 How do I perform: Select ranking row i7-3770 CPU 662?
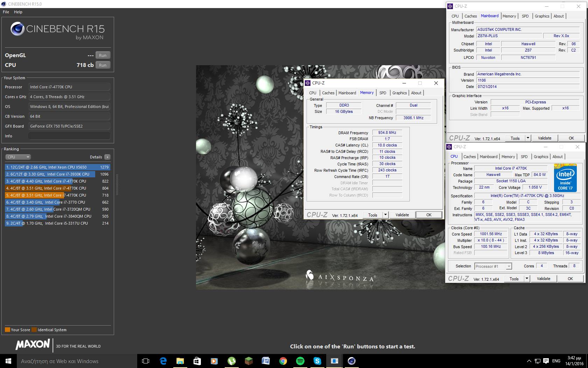[57, 202]
